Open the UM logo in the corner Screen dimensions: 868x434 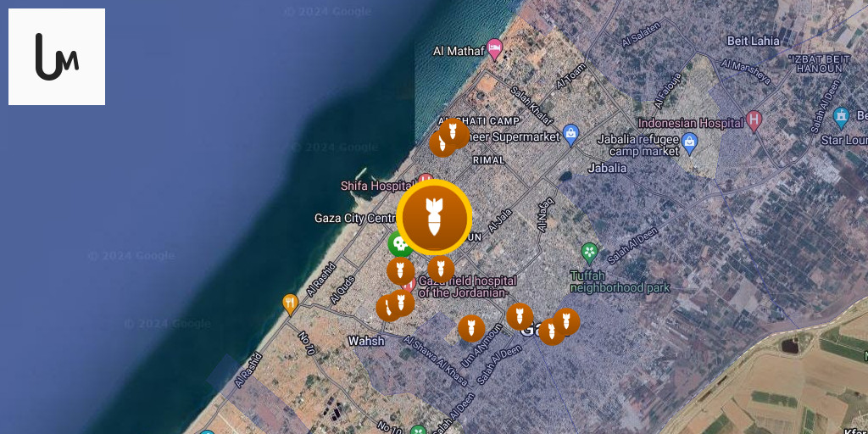57,57
